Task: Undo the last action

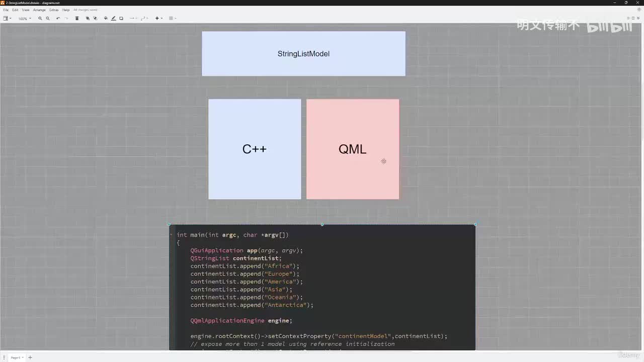Action: click(x=58, y=19)
